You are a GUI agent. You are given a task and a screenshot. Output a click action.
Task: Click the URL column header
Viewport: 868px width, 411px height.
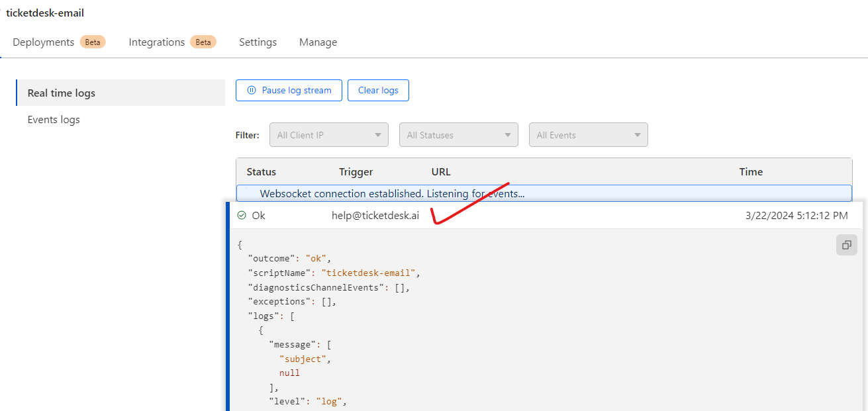(441, 172)
